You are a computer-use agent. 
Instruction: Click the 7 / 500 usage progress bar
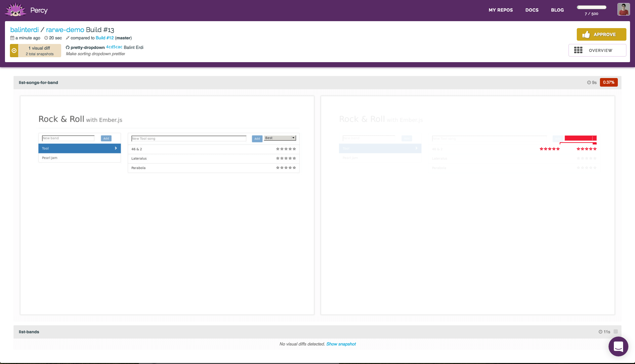[x=591, y=7]
